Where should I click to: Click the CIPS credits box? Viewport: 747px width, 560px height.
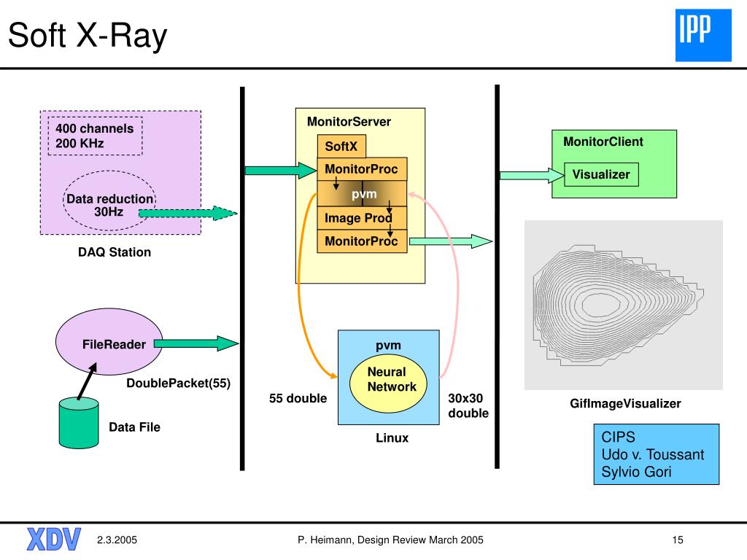(x=657, y=454)
